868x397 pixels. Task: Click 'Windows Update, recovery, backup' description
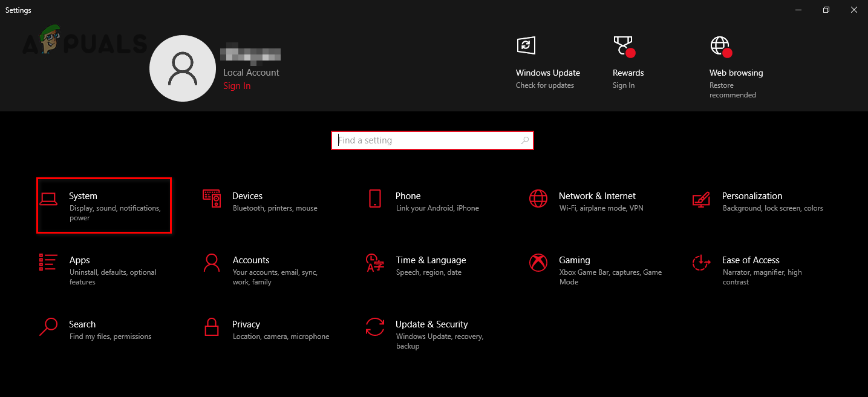coord(440,341)
